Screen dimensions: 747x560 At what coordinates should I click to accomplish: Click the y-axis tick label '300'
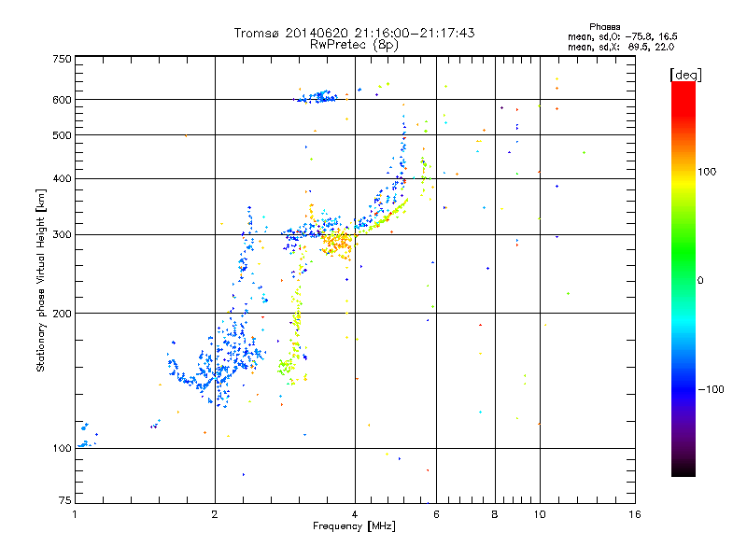(x=62, y=234)
